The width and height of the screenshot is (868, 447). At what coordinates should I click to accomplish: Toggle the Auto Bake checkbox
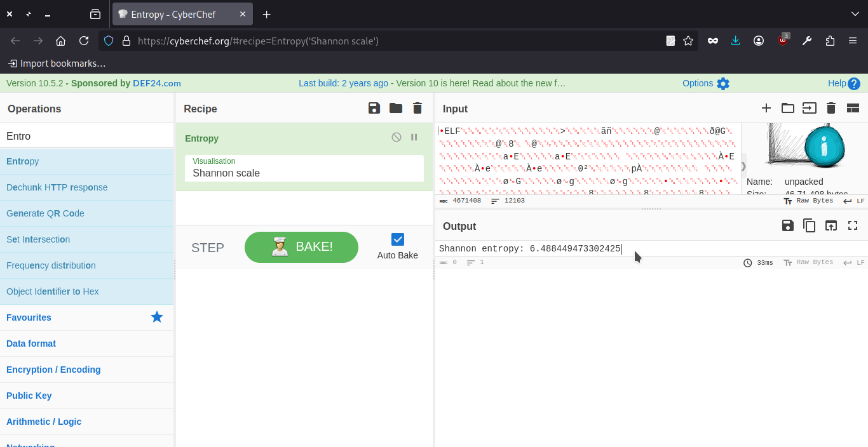[398, 239]
